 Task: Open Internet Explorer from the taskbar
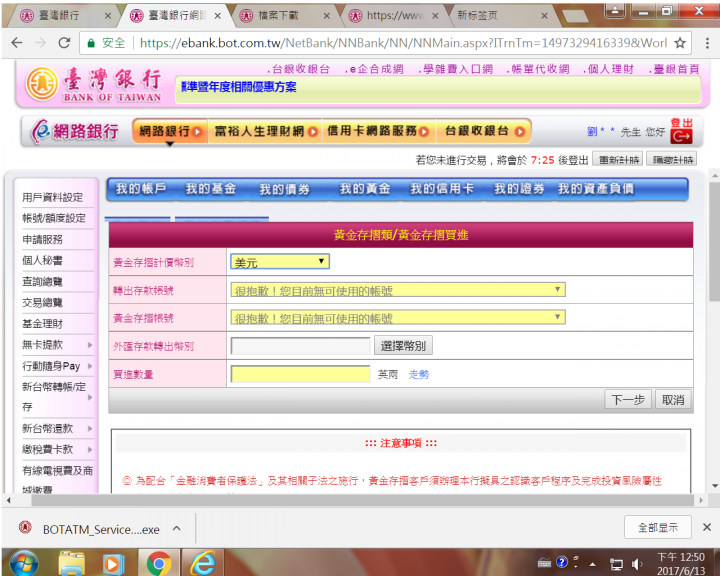(x=203, y=562)
